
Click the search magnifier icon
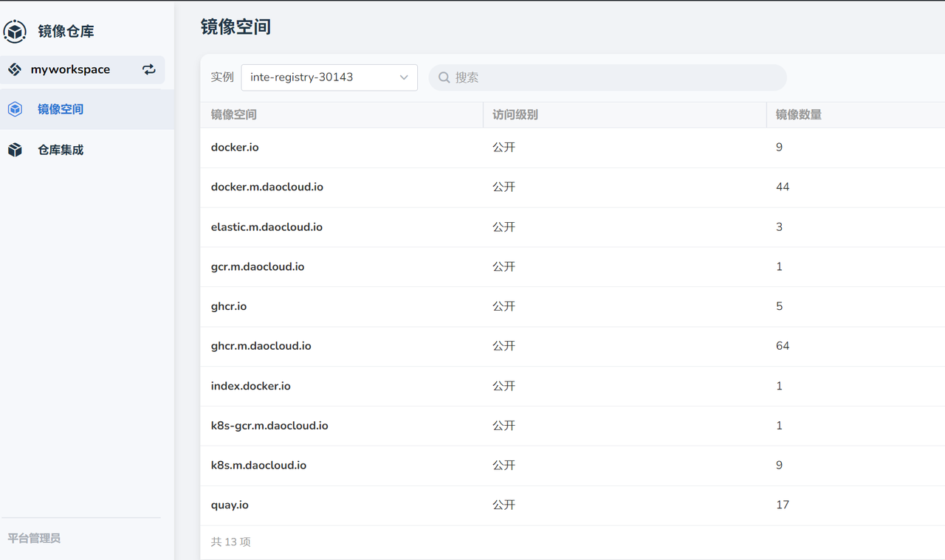[444, 77]
